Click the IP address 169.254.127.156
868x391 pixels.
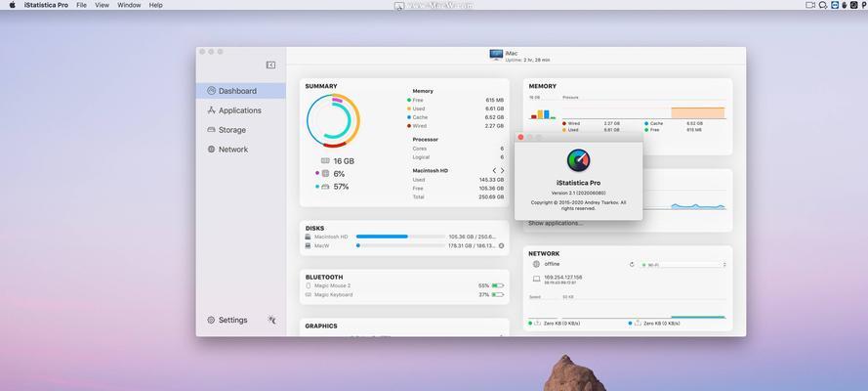coord(563,277)
